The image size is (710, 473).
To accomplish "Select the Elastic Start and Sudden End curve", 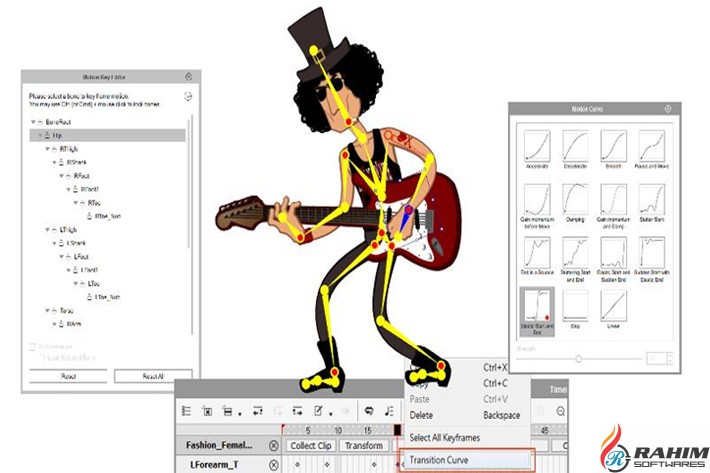I will 614,259.
